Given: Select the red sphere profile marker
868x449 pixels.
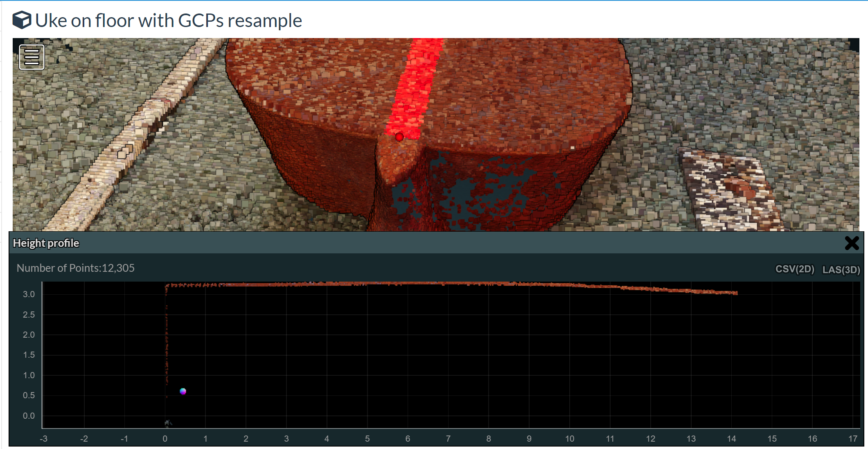Looking at the screenshot, I should (x=399, y=137).
